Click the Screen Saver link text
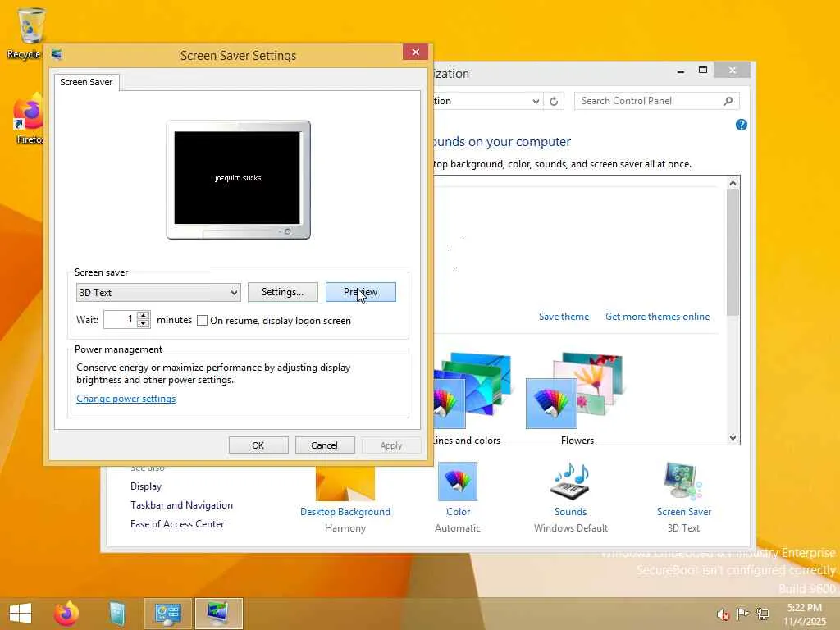This screenshot has height=630, width=840. pos(683,512)
